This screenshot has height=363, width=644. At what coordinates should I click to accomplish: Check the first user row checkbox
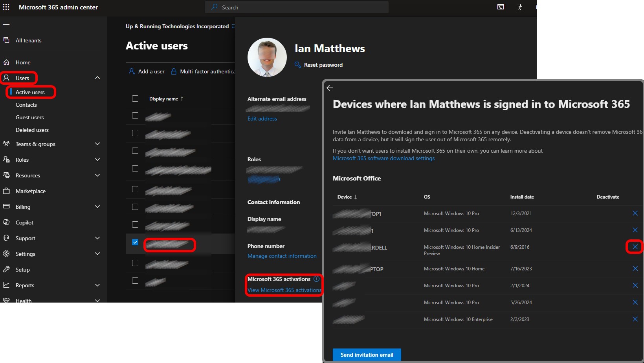[135, 115]
